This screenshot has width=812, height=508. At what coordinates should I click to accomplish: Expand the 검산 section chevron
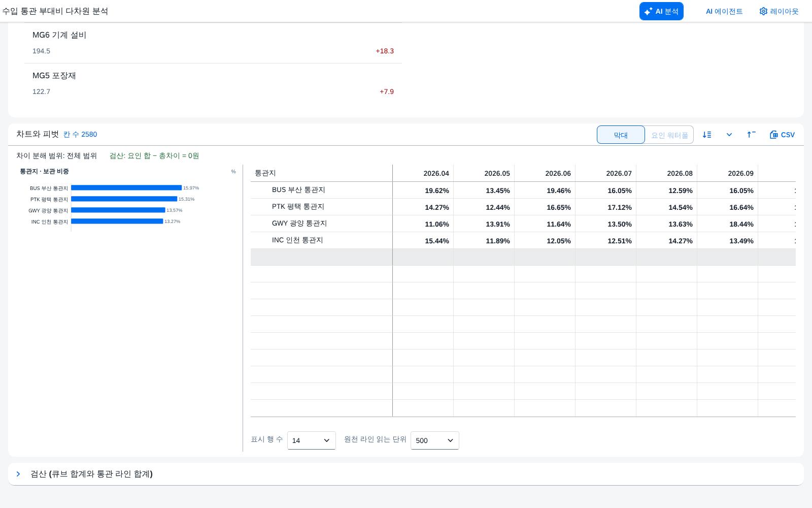[x=18, y=474]
